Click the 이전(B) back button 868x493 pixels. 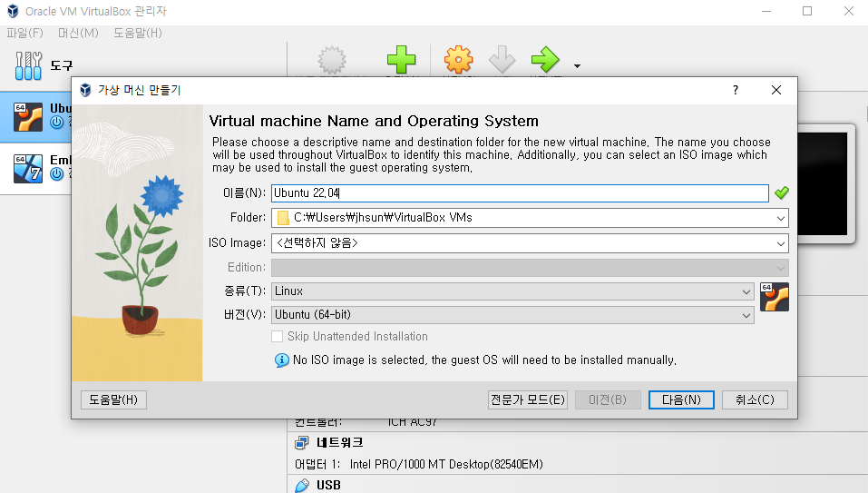[x=608, y=400]
